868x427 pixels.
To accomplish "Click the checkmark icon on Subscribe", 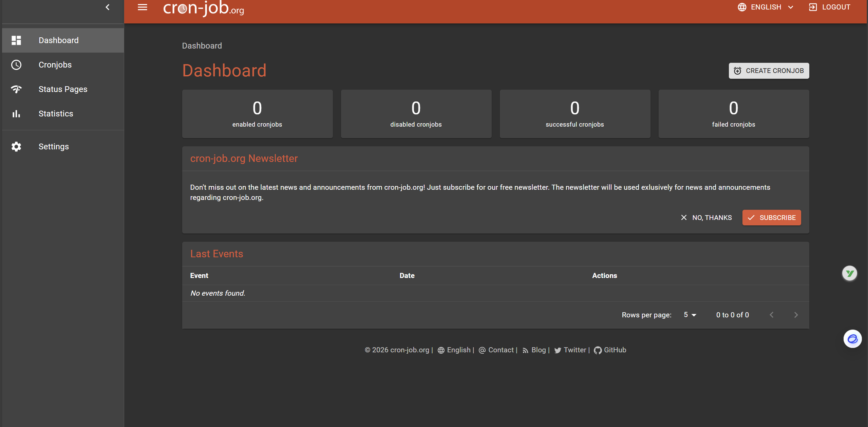I will point(751,218).
